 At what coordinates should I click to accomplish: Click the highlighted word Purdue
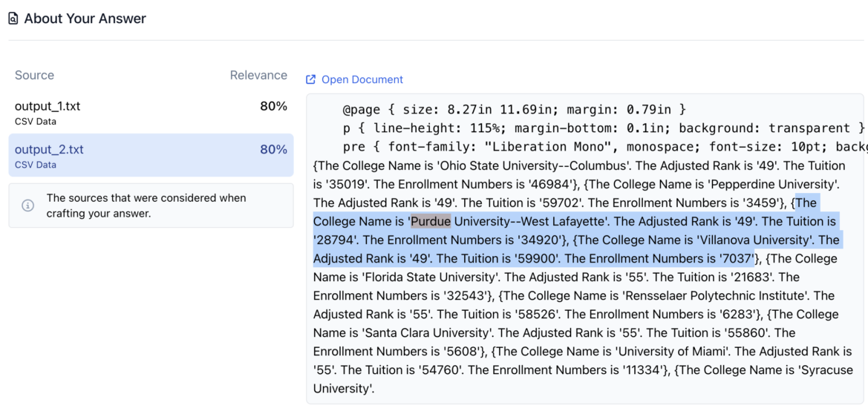click(431, 221)
